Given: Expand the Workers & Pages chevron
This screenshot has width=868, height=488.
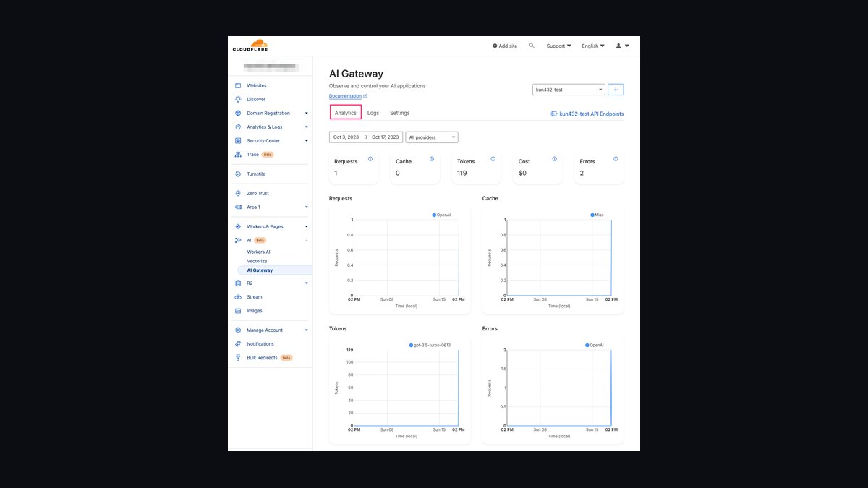Looking at the screenshot, I should point(307,226).
